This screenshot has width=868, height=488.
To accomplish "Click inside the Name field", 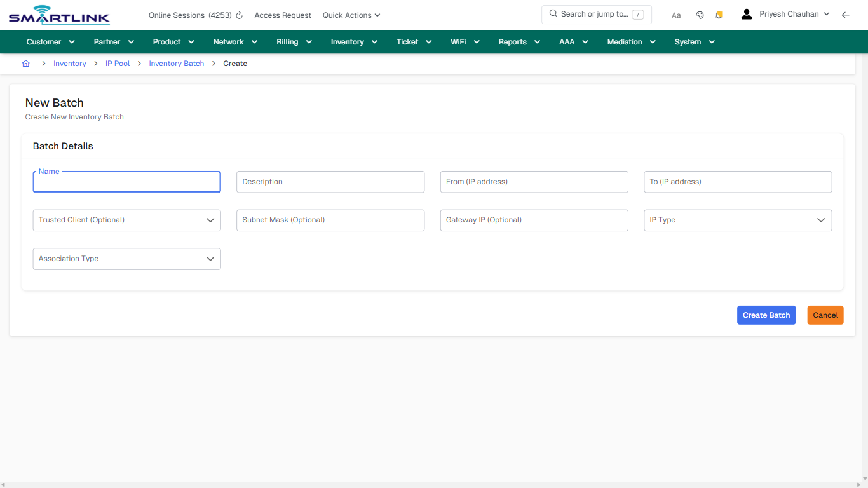I will [x=126, y=182].
